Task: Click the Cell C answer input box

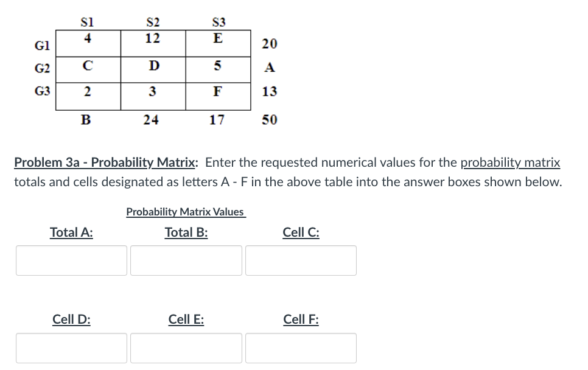Action: pos(301,260)
